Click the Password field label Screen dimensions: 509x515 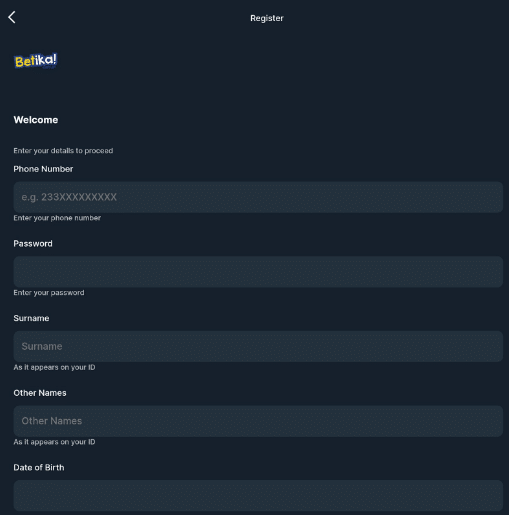[x=33, y=244]
